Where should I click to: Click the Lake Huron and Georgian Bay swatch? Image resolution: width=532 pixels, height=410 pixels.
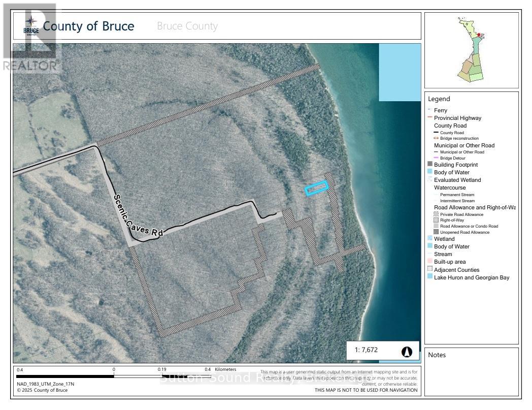[430, 277]
